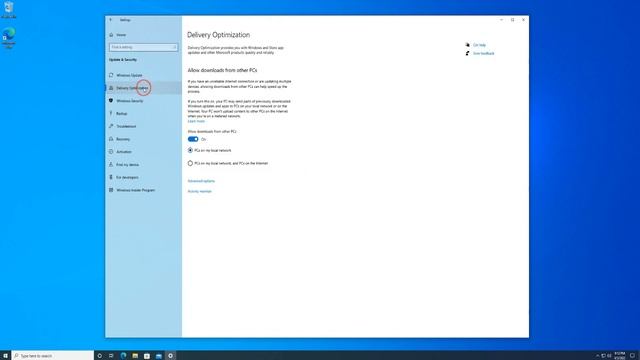Image resolution: width=640 pixels, height=360 pixels.
Task: Click the Backup arrow icon
Action: click(x=111, y=113)
